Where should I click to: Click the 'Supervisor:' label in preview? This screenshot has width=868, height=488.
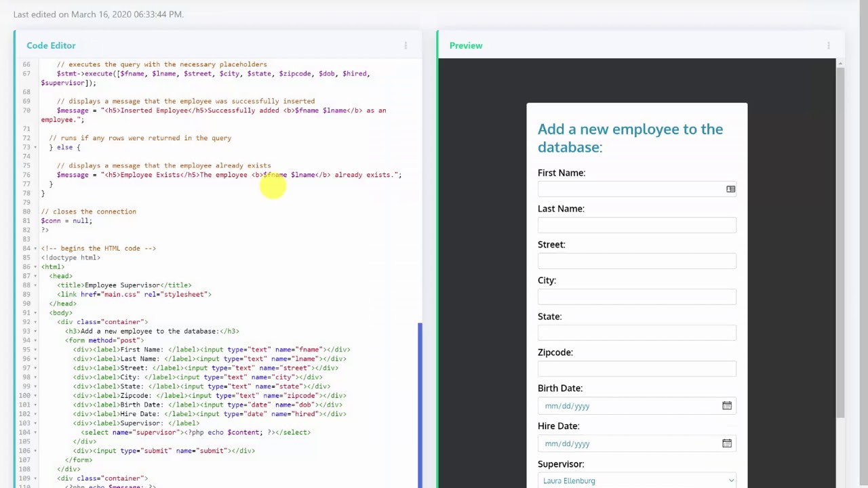coord(561,464)
